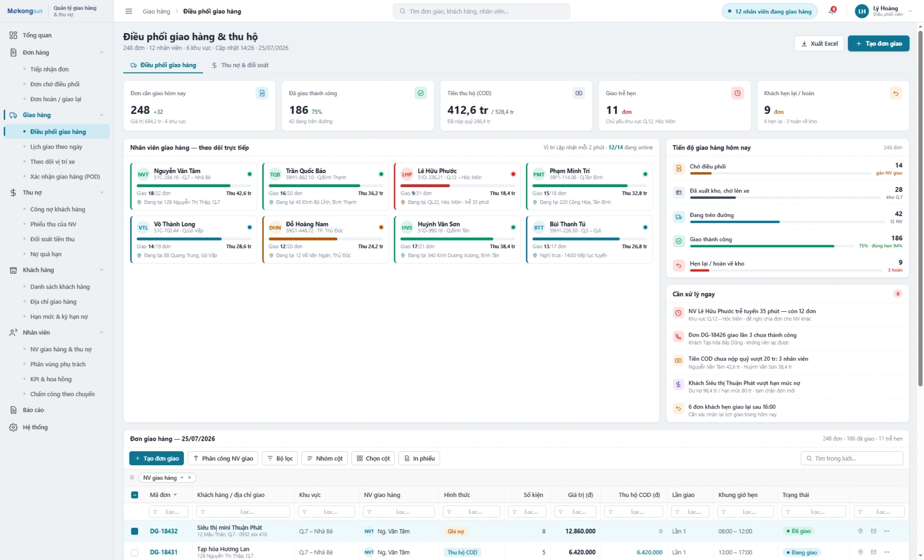The image size is (924, 560).
Task: Check the DG-18431 row checkbox
Action: 135,552
